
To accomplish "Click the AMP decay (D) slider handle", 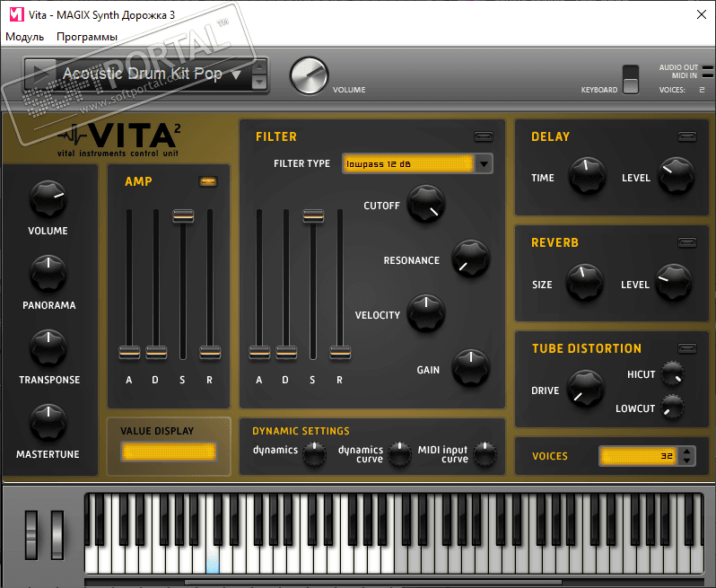I will [156, 352].
